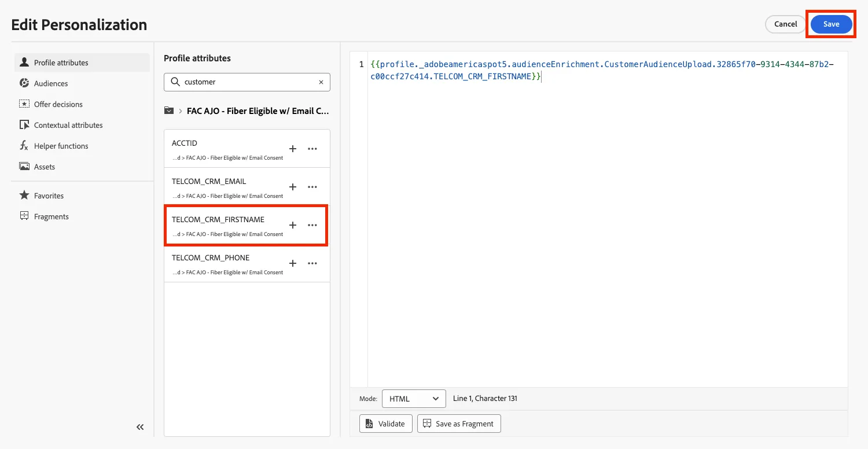Click into the attribute search box

247,82
